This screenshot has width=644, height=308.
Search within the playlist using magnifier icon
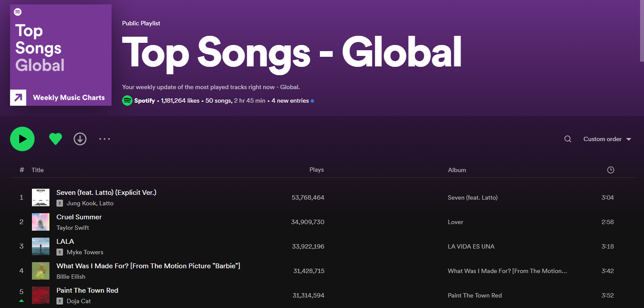pos(568,139)
